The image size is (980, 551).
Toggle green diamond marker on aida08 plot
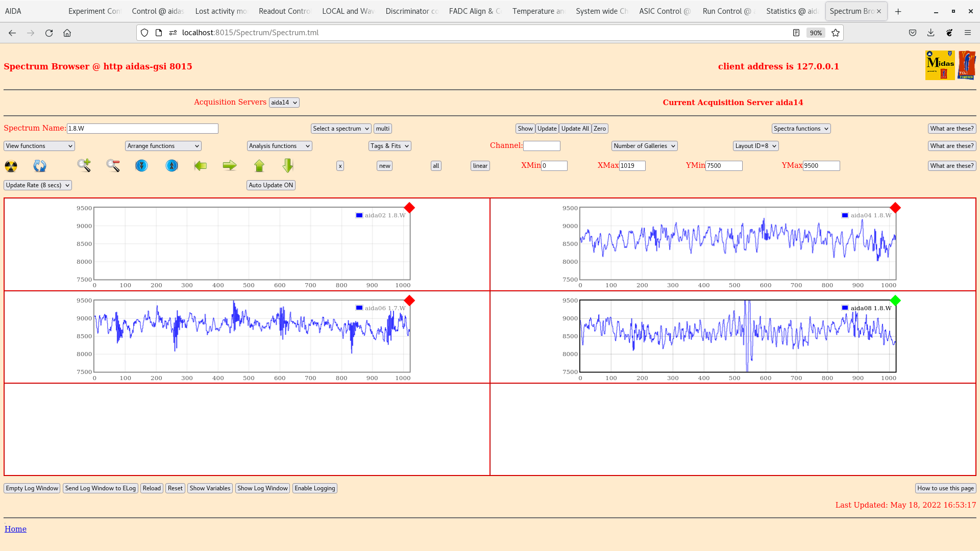tap(895, 300)
